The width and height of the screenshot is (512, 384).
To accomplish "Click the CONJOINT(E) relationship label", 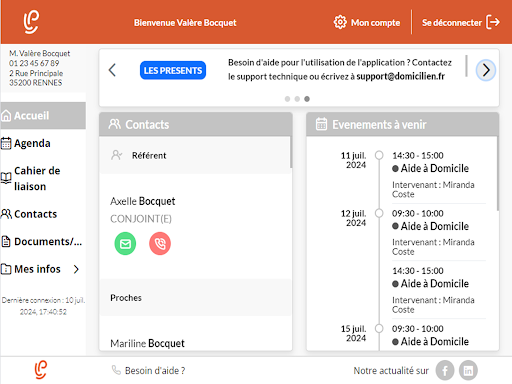I will click(x=141, y=219).
